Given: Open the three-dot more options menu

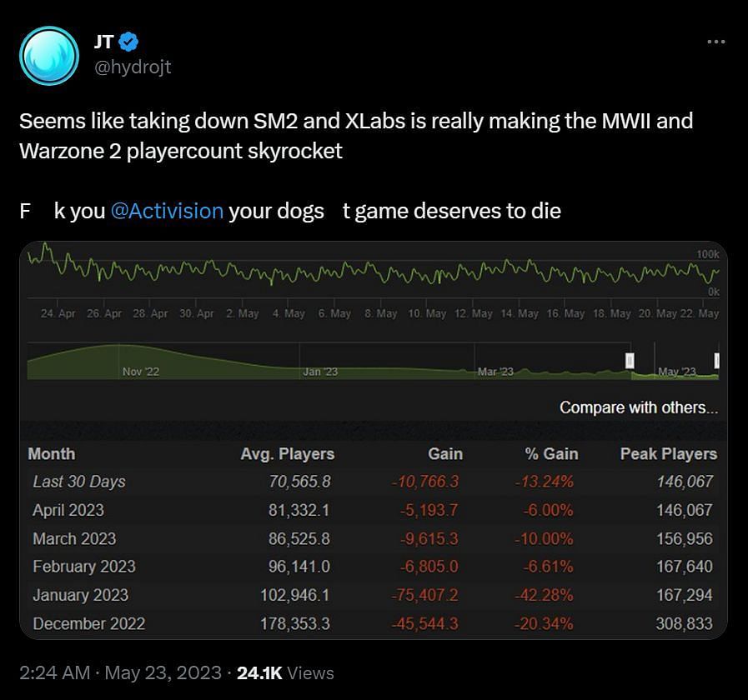Looking at the screenshot, I should tap(716, 42).
